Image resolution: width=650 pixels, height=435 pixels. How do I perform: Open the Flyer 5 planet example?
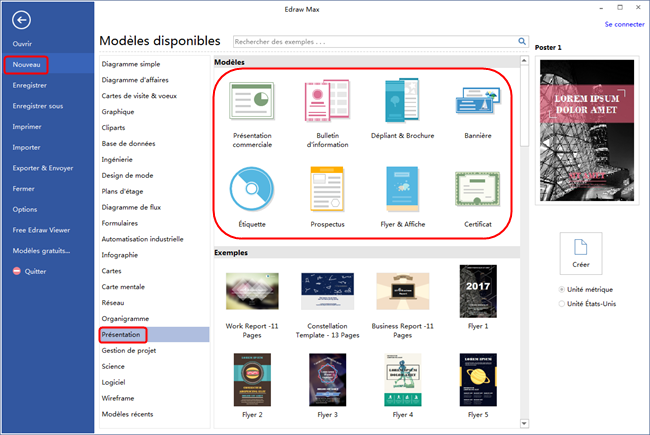point(478,380)
